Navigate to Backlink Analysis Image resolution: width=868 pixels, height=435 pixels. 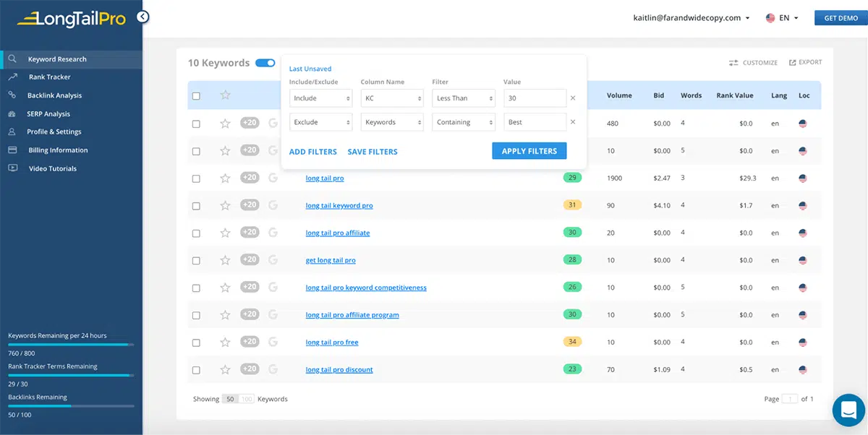(x=55, y=95)
